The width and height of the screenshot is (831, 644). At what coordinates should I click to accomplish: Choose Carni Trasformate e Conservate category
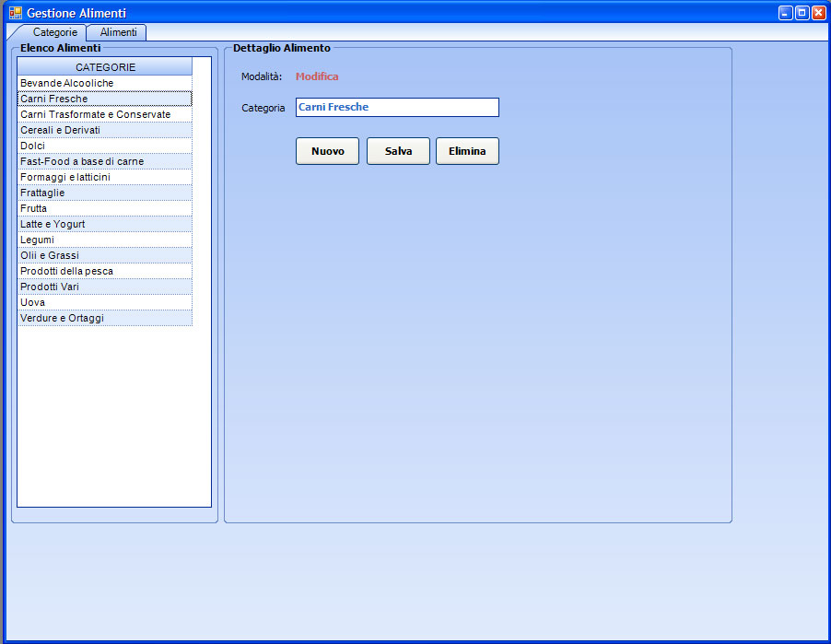104,114
